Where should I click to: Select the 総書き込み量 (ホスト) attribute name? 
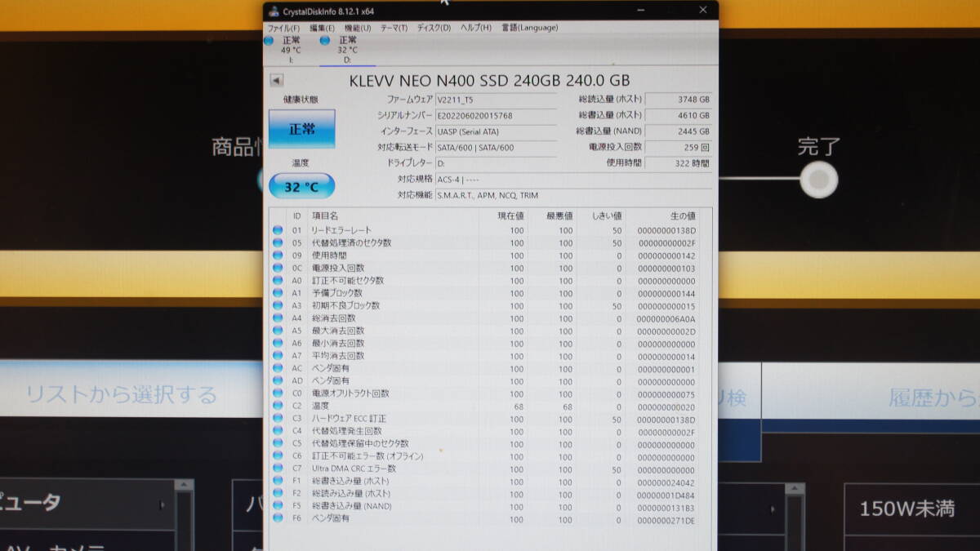[x=350, y=482]
